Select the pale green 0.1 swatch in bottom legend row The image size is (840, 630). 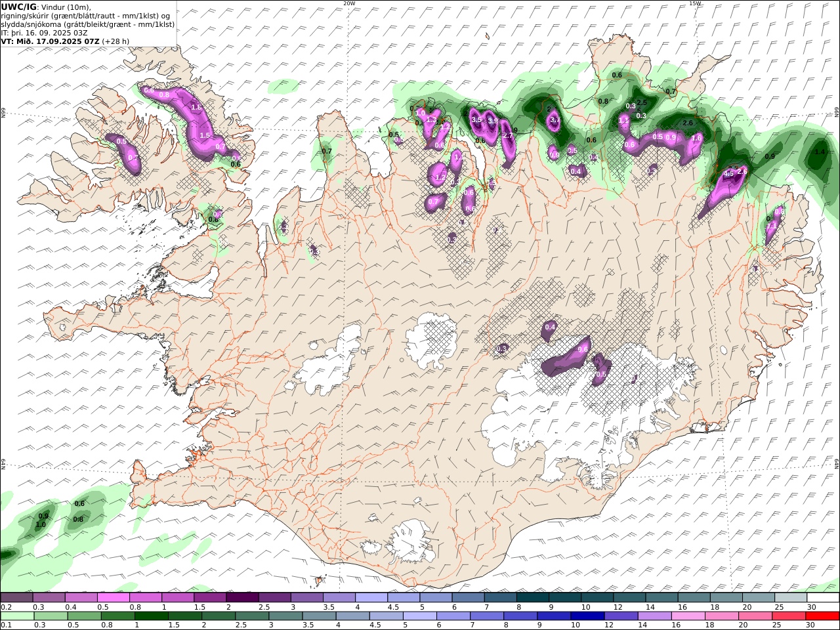point(17,616)
